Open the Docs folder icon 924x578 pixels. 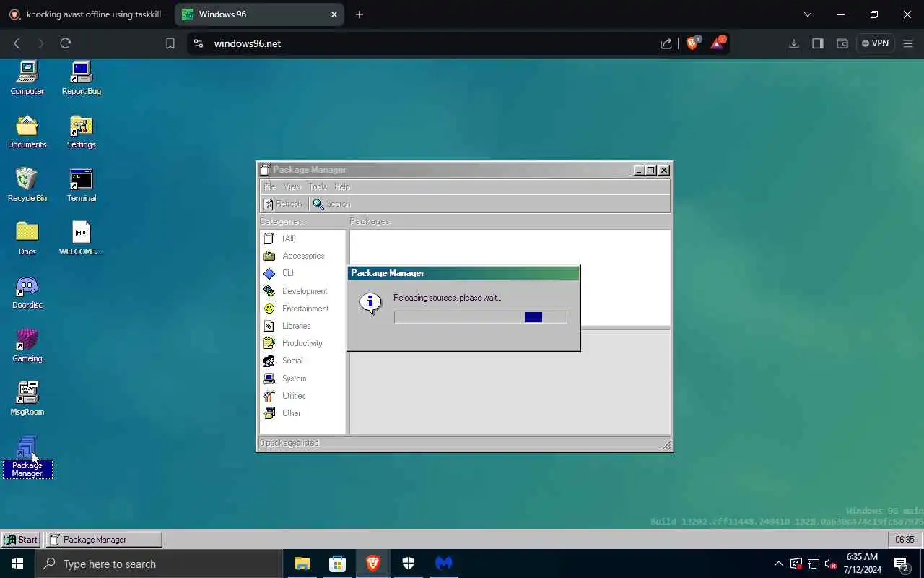pyautogui.click(x=27, y=238)
